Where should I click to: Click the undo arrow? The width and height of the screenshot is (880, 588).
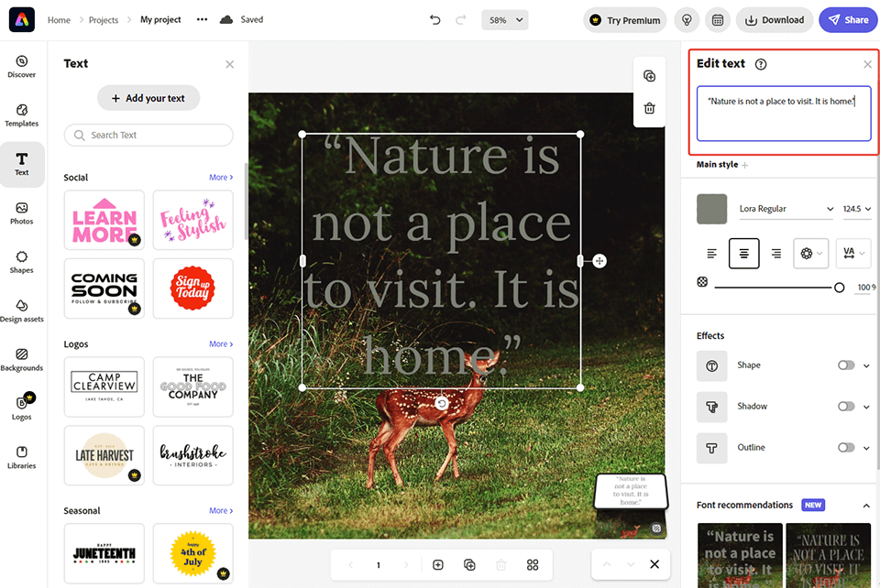434,20
